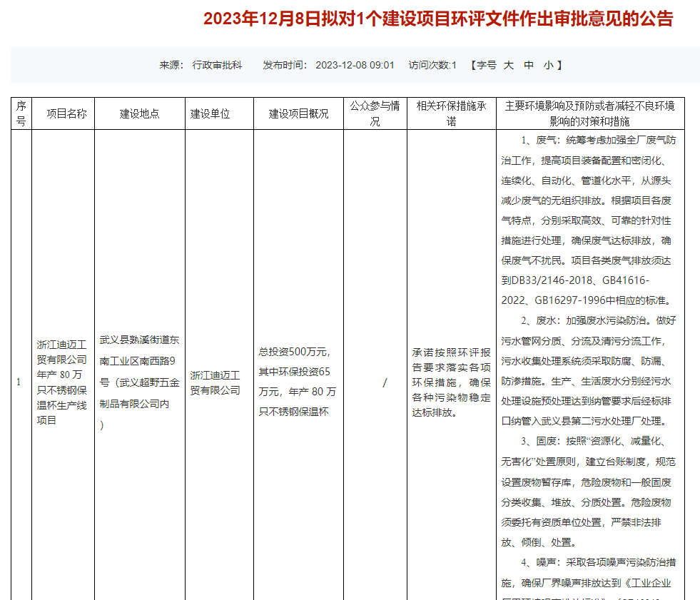
Task: Click the 访问次数 visit count text
Action: click(x=432, y=65)
